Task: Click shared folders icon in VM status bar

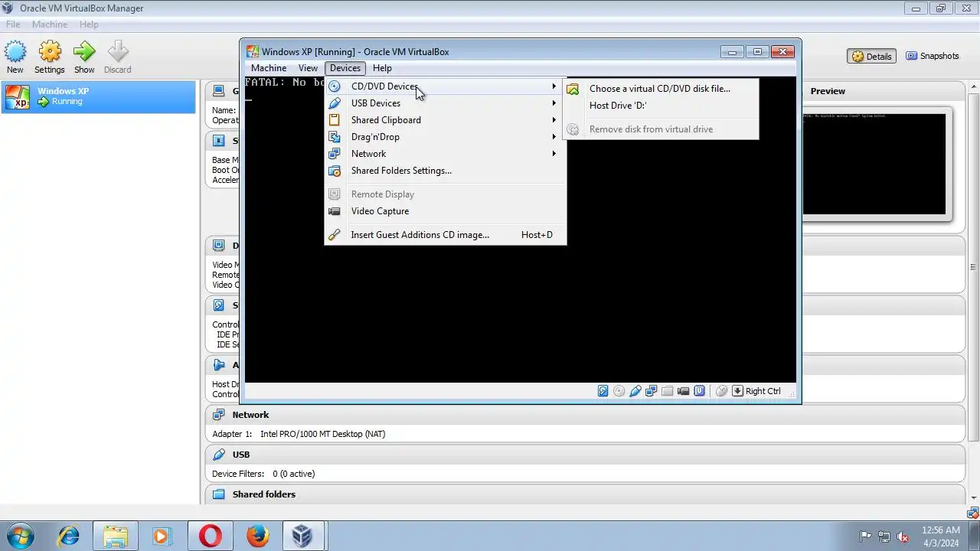Action: (668, 391)
